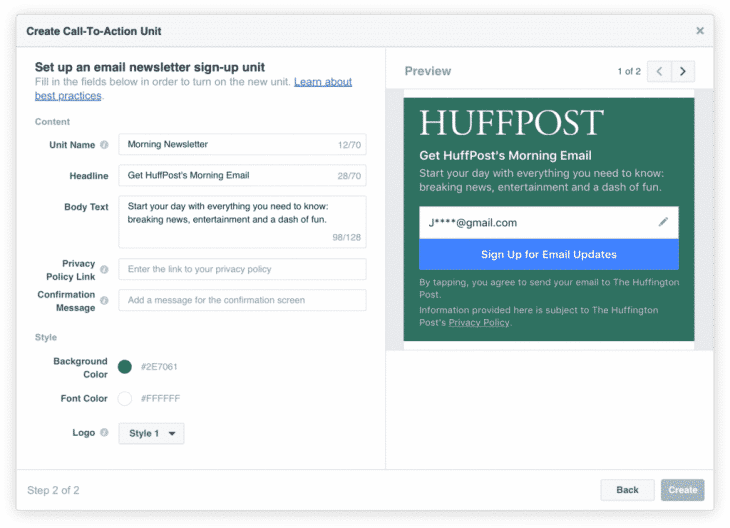Click the Create button

[x=683, y=490]
